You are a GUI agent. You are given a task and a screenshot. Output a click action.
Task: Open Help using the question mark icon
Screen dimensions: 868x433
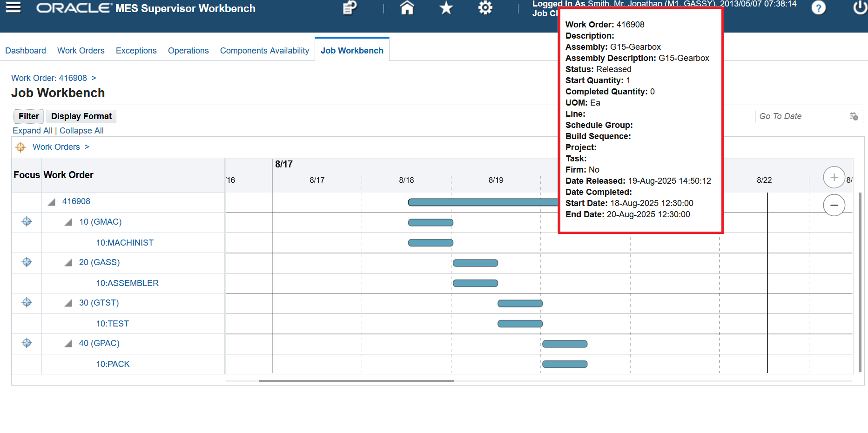click(818, 8)
